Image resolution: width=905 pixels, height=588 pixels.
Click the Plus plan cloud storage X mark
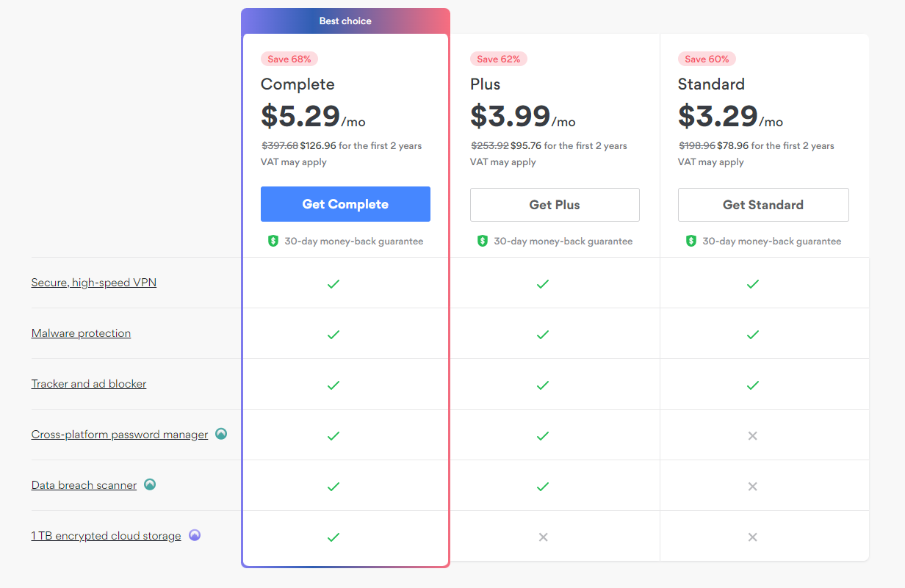pyautogui.click(x=543, y=537)
